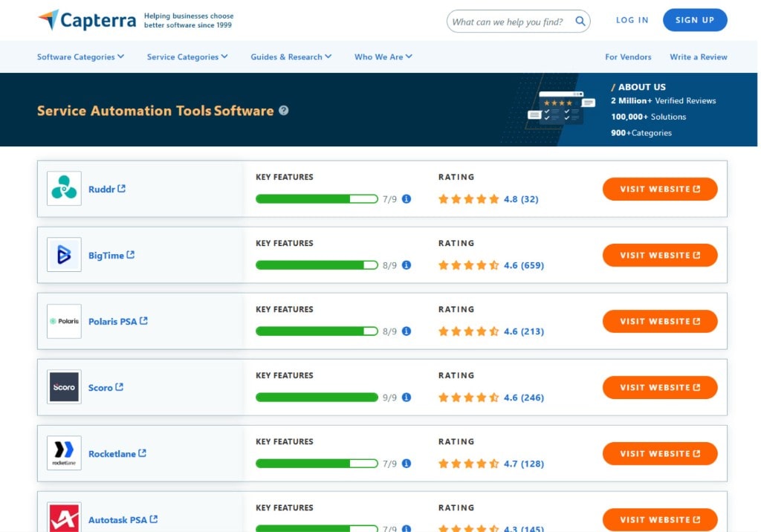The image size is (761, 532).
Task: Click the BigTime logo thumbnail
Action: (x=64, y=255)
